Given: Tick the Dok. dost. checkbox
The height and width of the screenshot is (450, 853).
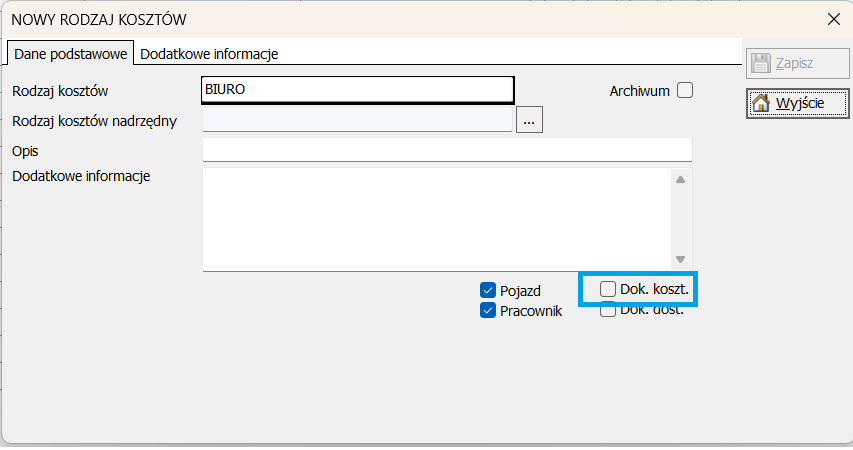Looking at the screenshot, I should point(608,311).
